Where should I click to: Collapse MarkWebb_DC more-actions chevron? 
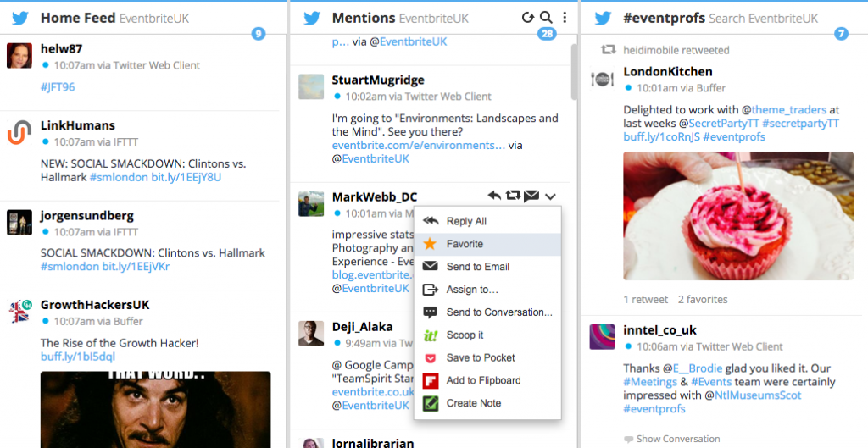pos(550,196)
